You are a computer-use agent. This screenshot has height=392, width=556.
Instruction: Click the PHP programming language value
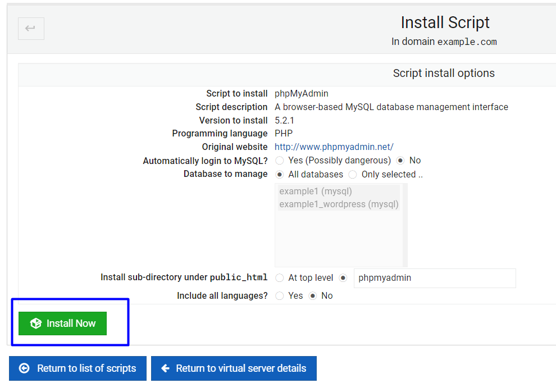click(284, 133)
